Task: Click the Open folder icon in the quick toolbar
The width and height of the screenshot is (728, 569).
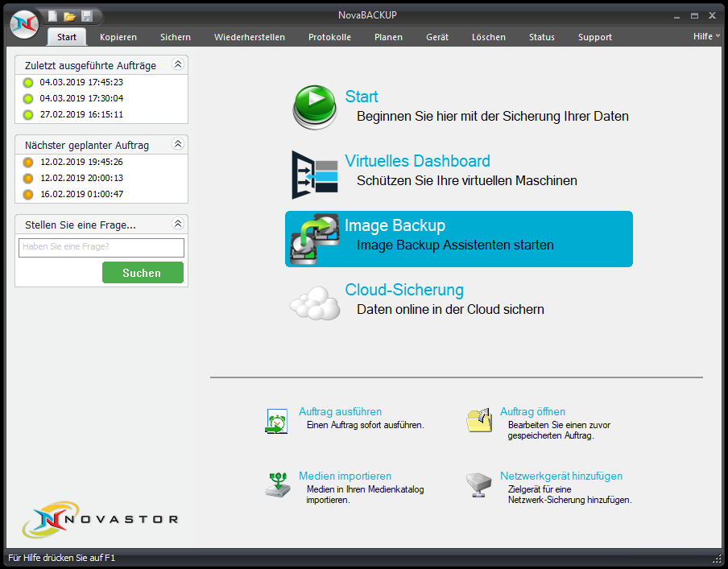Action: (x=69, y=17)
